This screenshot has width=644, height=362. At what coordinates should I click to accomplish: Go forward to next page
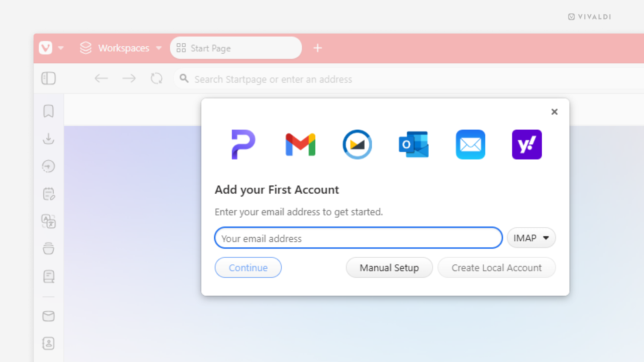pos(129,78)
